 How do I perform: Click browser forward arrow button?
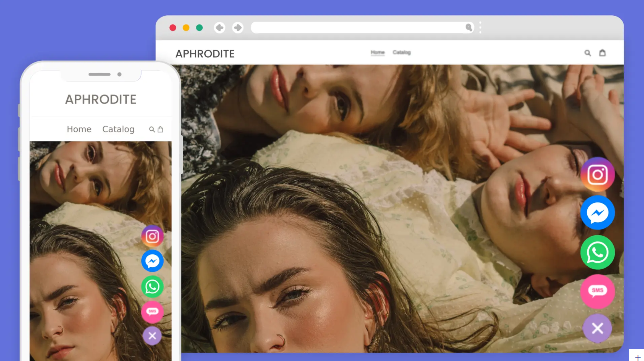coord(237,28)
